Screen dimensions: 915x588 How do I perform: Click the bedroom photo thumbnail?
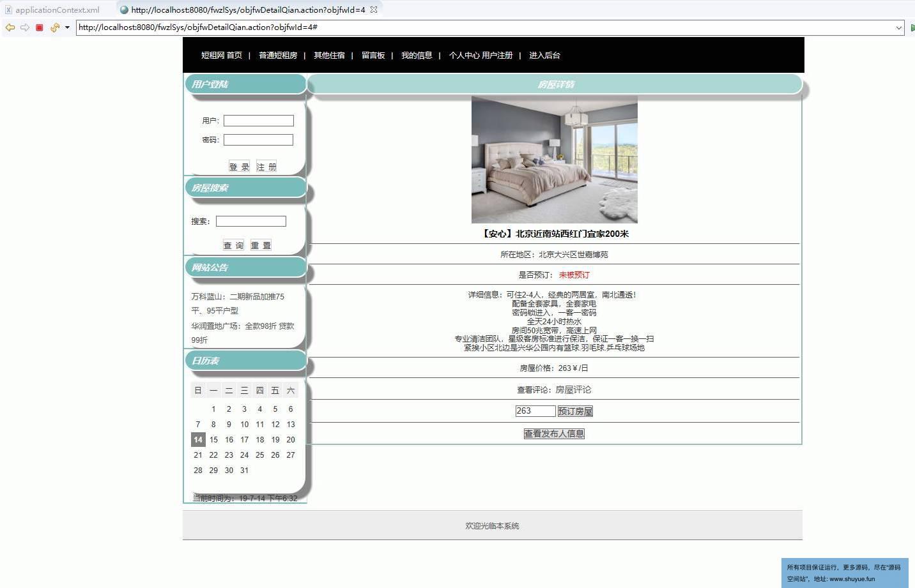tap(554, 160)
